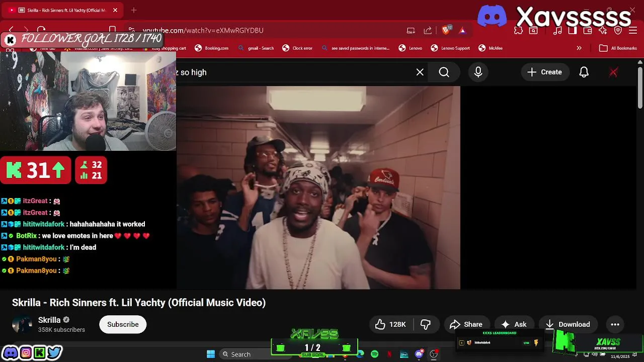Click the Download button
This screenshot has height=362, width=644.
[568, 324]
